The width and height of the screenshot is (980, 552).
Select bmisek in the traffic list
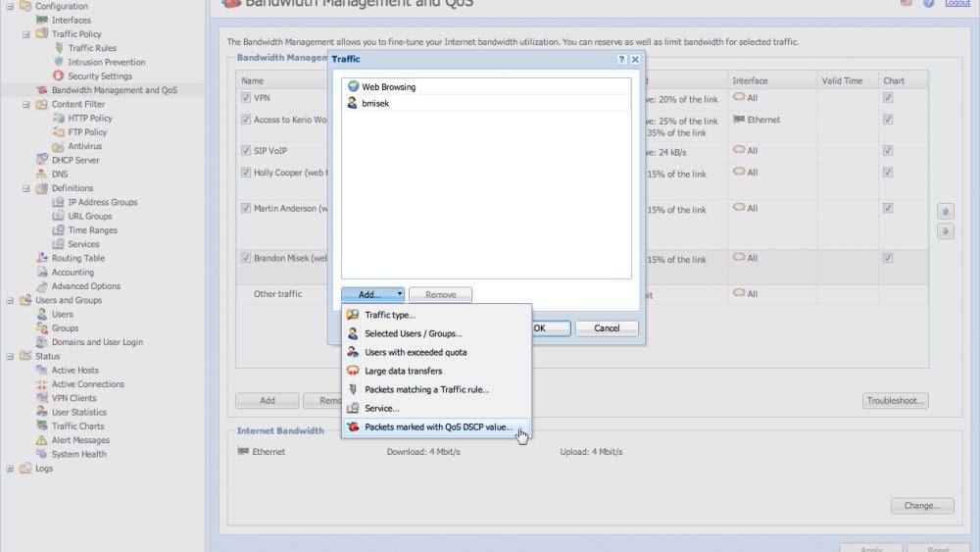click(x=375, y=102)
